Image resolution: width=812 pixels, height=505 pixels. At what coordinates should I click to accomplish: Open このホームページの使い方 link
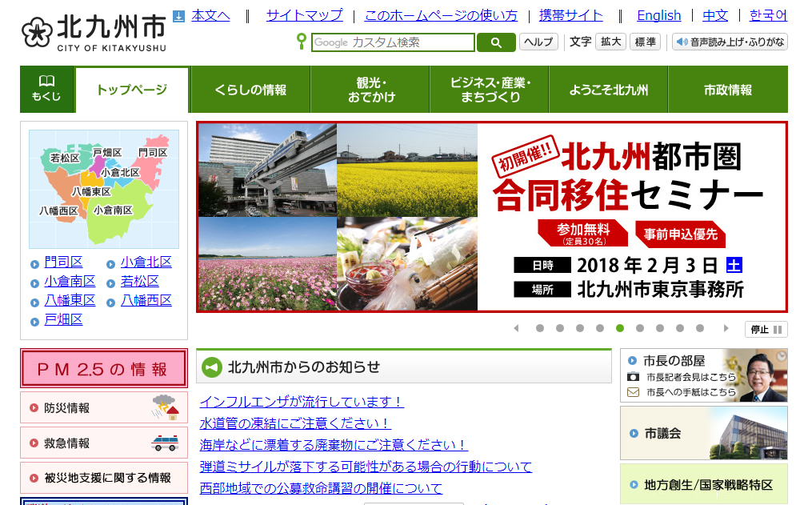coord(441,15)
